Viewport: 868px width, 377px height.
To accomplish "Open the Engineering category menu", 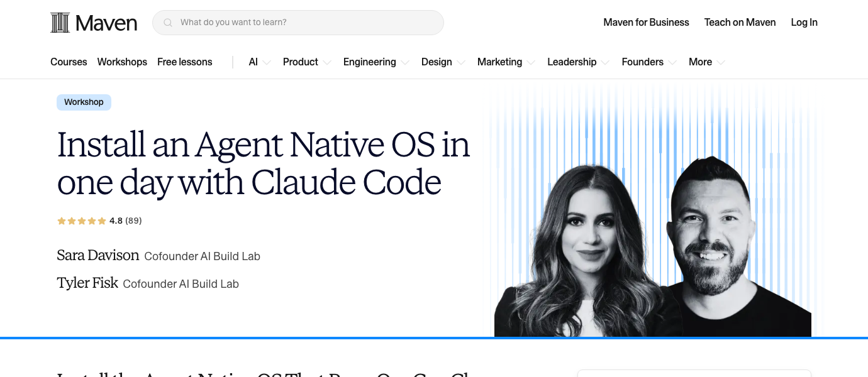I will click(369, 62).
